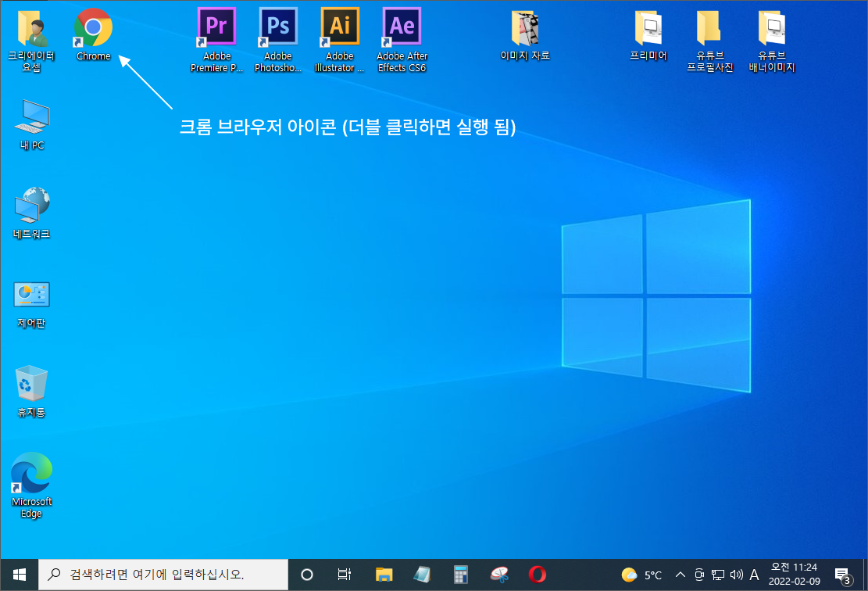Open the clock showing 오전 11:24
Viewport: 868px width, 591px height.
click(795, 575)
